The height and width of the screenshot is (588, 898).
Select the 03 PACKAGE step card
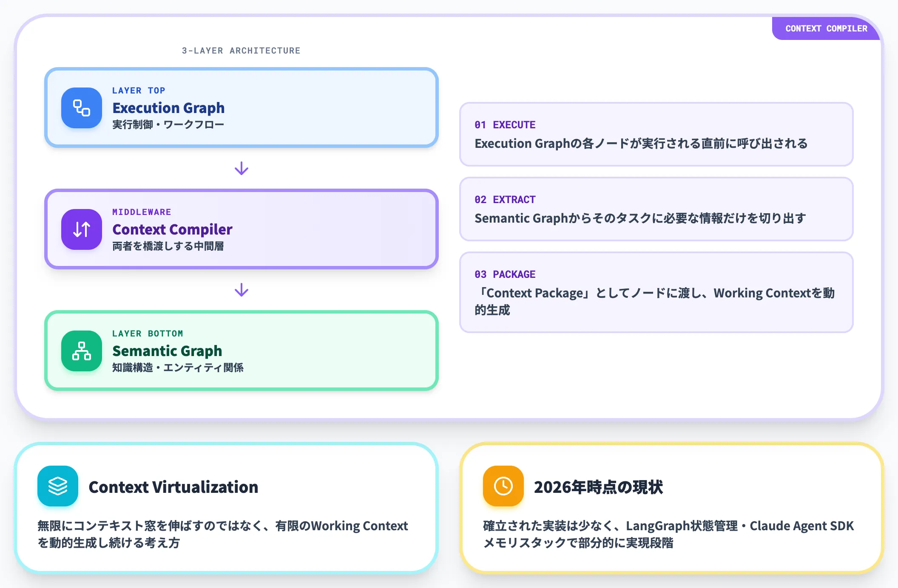(656, 292)
